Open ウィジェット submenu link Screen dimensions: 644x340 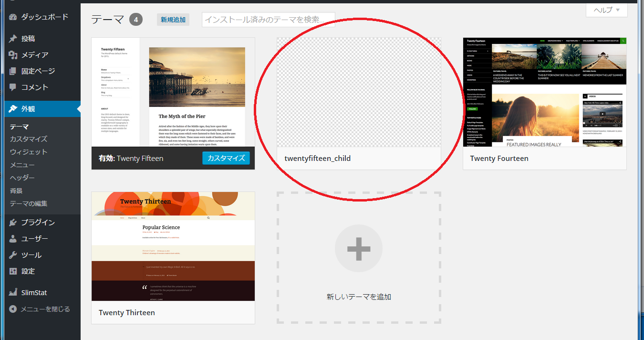(29, 152)
